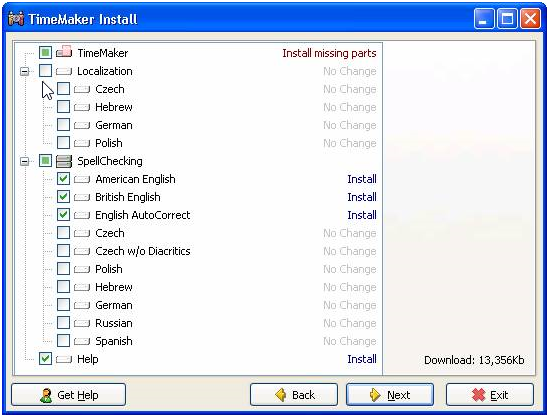Collapse the SpellChecking tree node

(25, 161)
